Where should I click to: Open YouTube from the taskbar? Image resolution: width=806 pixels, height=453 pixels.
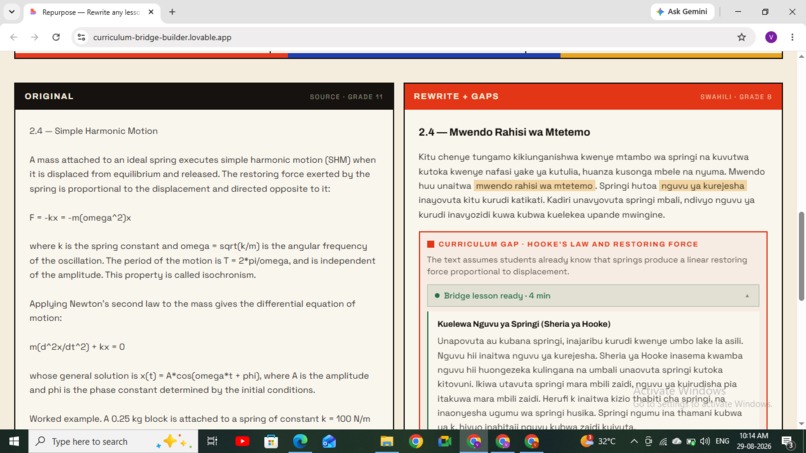(242, 441)
